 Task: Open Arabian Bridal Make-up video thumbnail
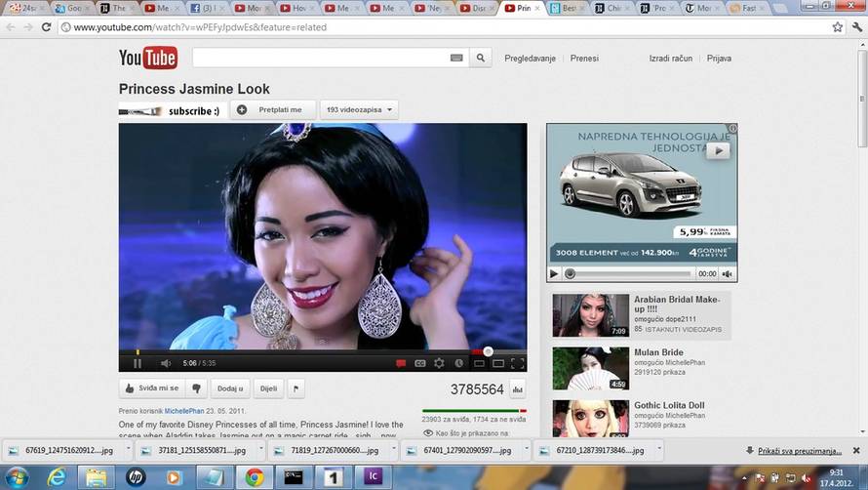coord(591,315)
